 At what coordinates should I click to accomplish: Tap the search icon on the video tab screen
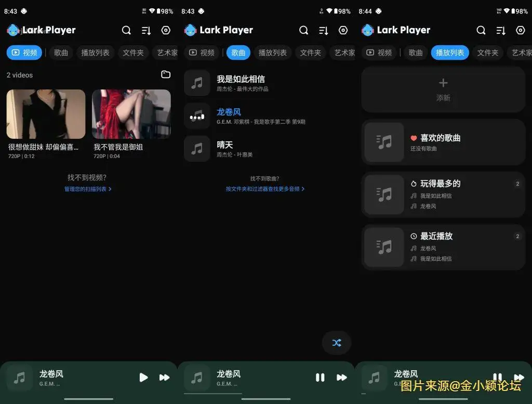(126, 30)
